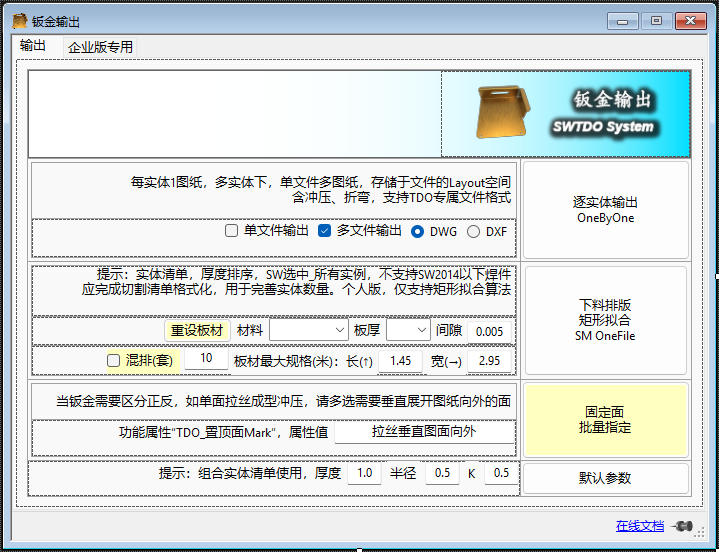719x552 pixels.
Task: Choose the DXF format radio option
Action: [x=473, y=231]
